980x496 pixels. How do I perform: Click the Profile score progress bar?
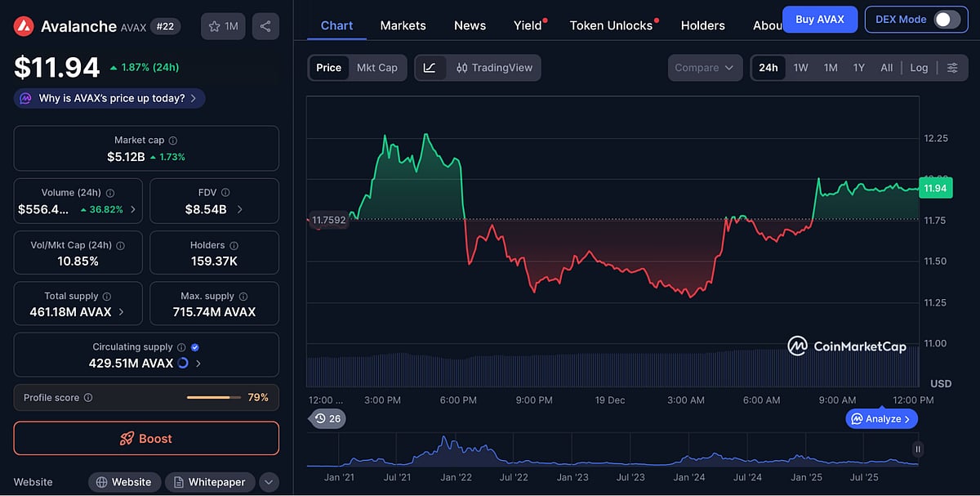[x=216, y=398]
